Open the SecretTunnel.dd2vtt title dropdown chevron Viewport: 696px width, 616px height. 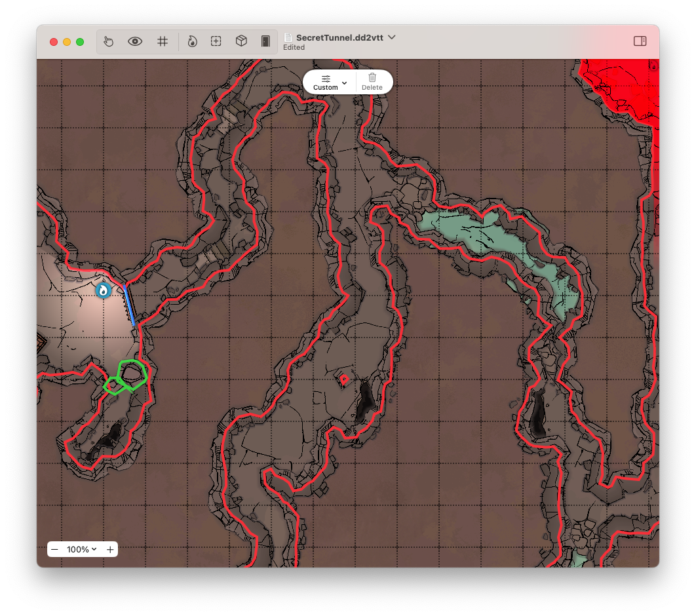pos(392,37)
